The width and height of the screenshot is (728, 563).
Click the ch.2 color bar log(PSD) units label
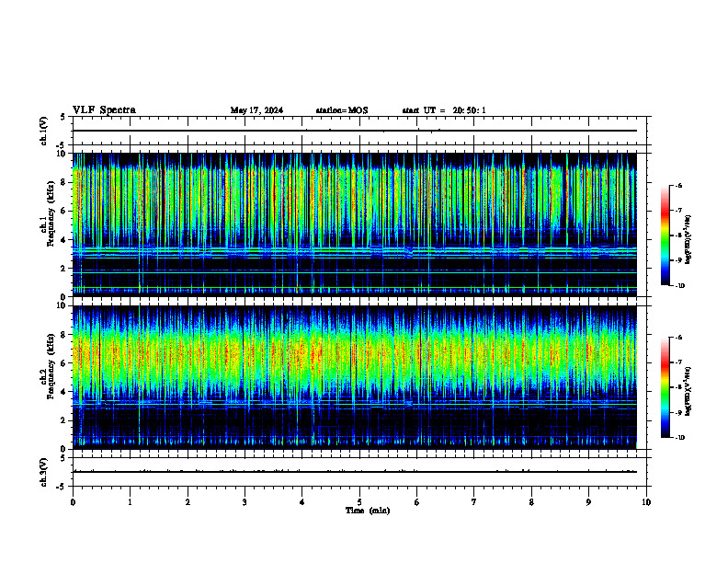coord(688,391)
